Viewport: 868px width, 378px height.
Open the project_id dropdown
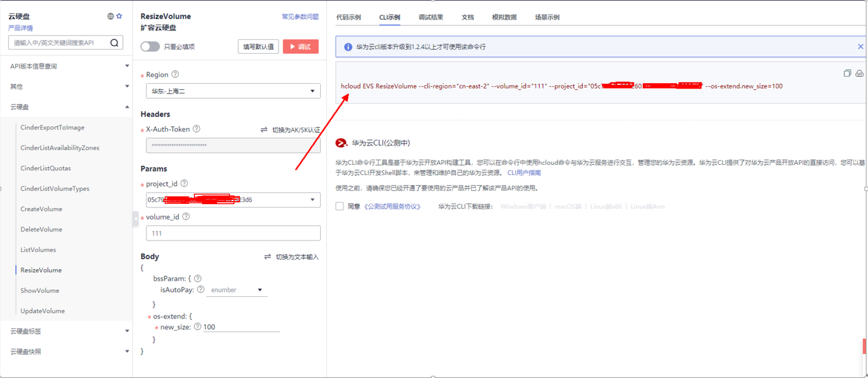click(x=312, y=200)
